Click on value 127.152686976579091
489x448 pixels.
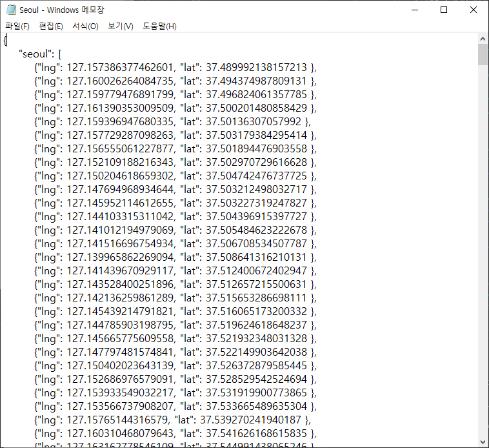pyautogui.click(x=120, y=380)
